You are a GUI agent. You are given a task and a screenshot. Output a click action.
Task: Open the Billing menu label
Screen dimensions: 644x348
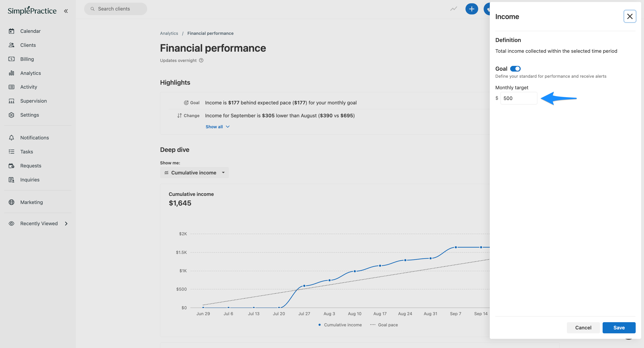point(27,59)
